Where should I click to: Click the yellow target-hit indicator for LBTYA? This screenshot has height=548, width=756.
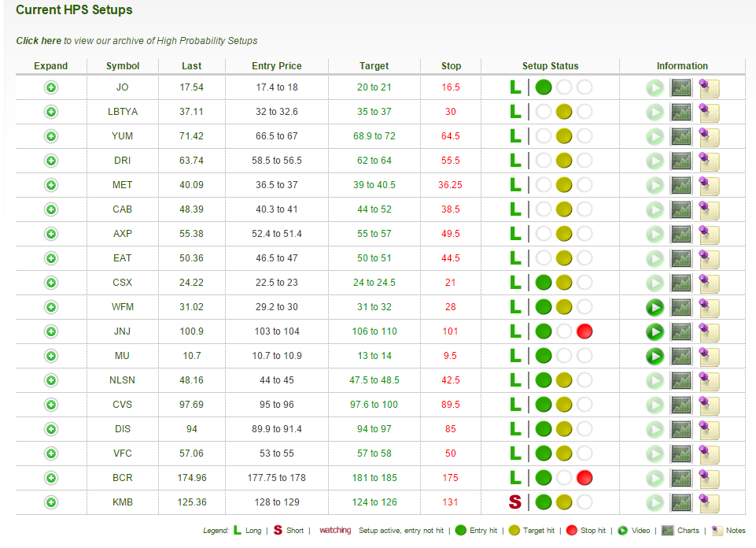[x=564, y=112]
